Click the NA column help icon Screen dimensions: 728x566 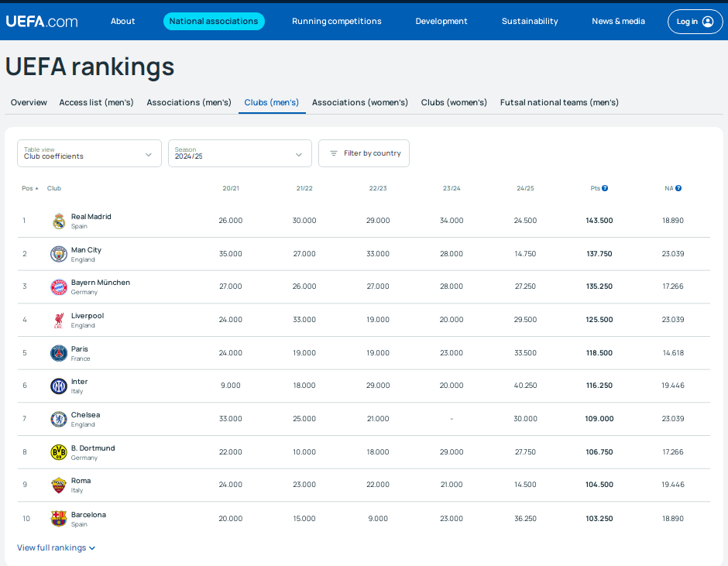pos(678,188)
